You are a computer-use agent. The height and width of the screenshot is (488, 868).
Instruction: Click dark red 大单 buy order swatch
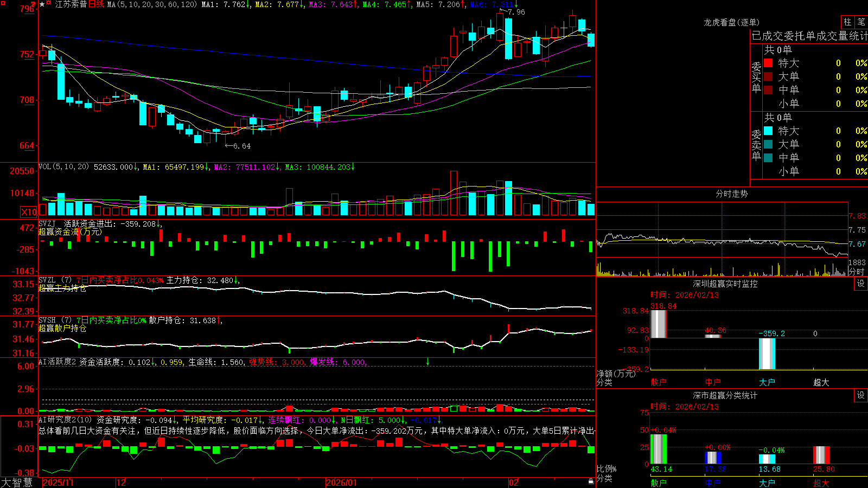768,76
